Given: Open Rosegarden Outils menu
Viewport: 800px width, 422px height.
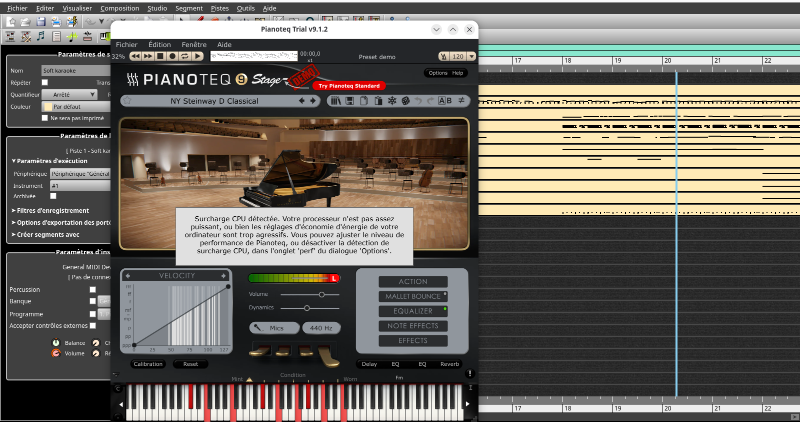Looking at the screenshot, I should pyautogui.click(x=245, y=8).
